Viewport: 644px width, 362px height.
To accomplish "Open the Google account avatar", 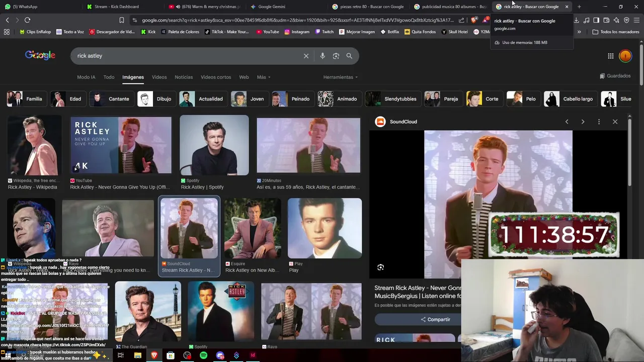I will coord(625,56).
